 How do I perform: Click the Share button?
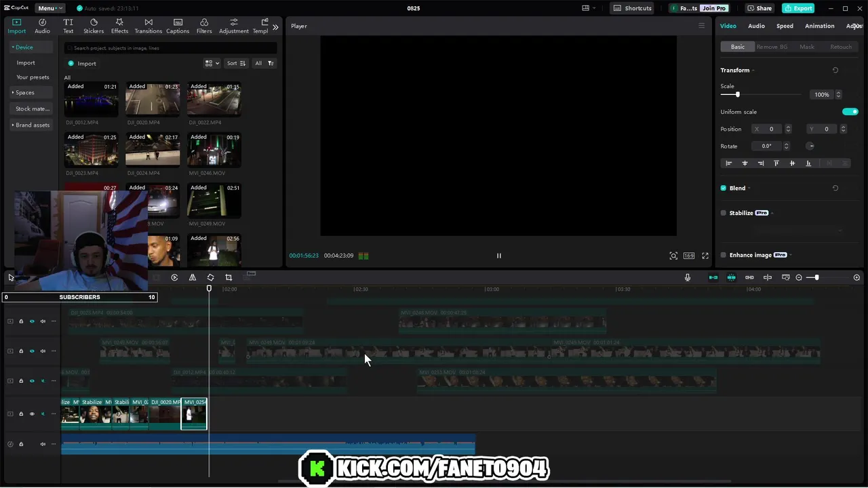759,8
